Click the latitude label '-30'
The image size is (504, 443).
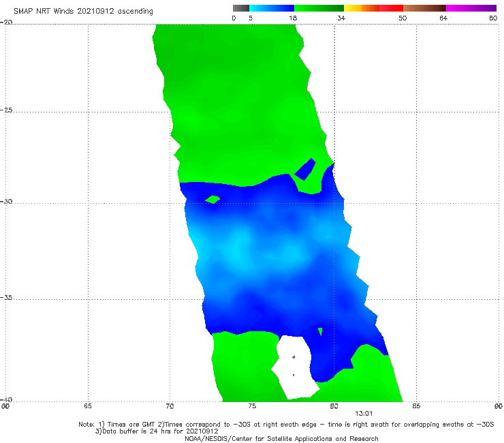click(6, 202)
